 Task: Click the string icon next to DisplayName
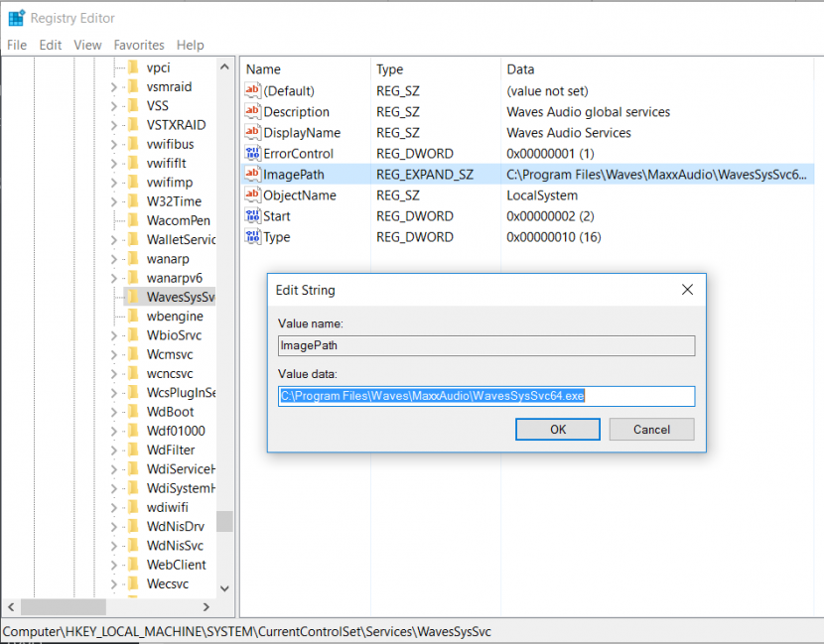point(251,132)
